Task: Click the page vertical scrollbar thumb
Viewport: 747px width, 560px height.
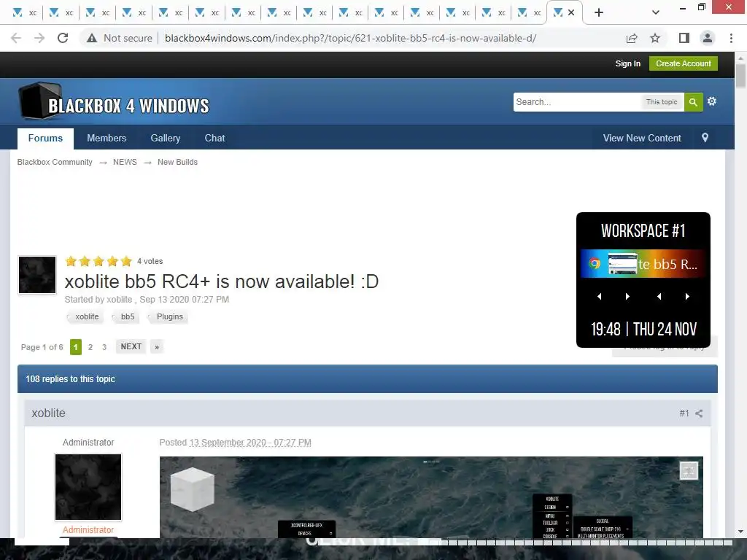Action: click(740, 75)
